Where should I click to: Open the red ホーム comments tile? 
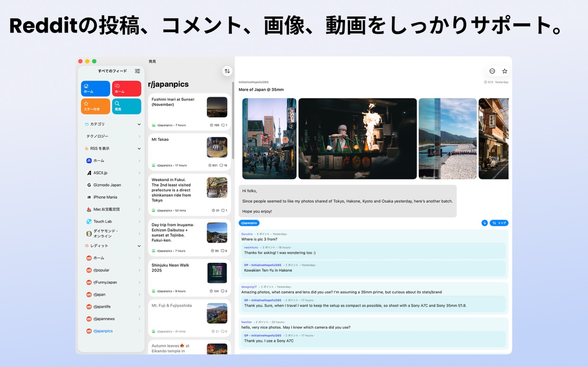(x=126, y=88)
